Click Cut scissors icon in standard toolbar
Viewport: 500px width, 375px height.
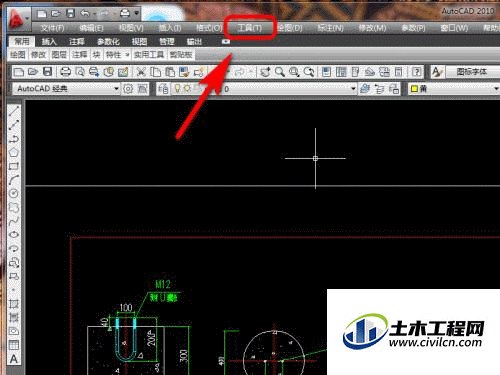[x=141, y=72]
